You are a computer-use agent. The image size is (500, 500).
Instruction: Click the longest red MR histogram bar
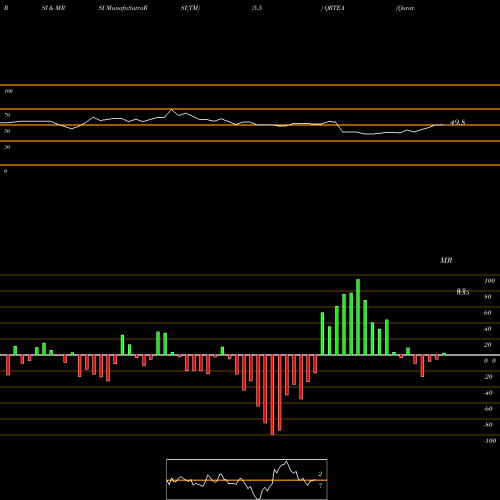(272, 395)
